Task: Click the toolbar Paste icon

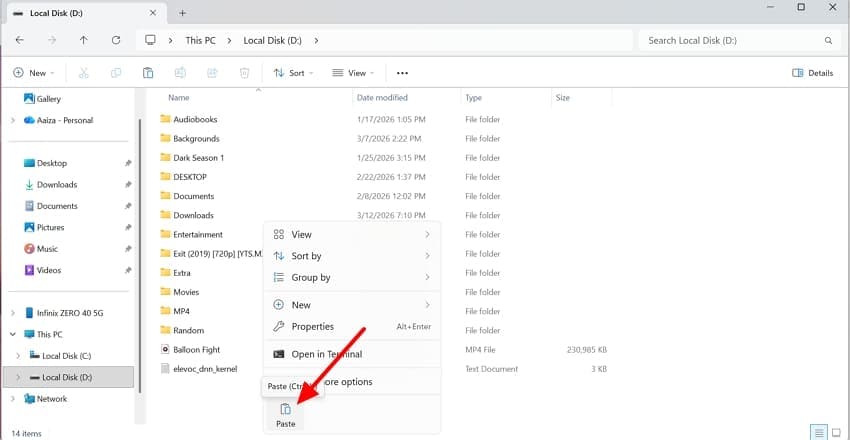Action: coord(148,73)
